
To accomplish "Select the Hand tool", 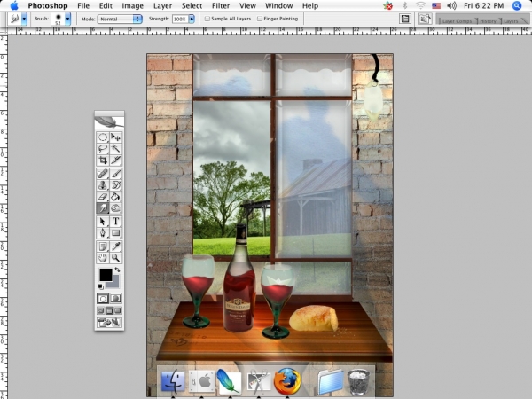I will pos(103,258).
